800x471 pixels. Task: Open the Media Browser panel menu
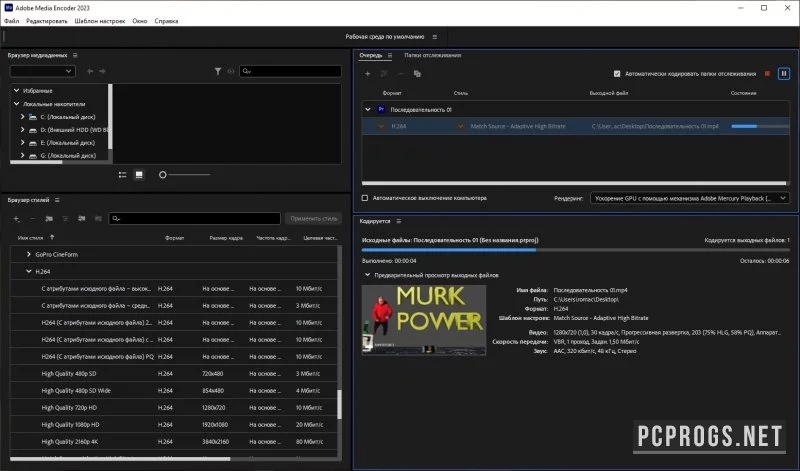click(75, 55)
